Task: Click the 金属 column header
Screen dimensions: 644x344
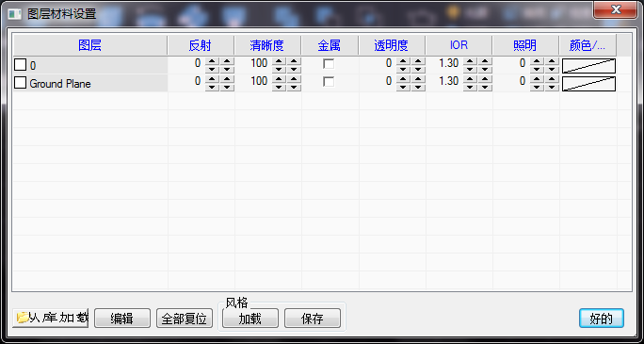Action: coord(330,45)
